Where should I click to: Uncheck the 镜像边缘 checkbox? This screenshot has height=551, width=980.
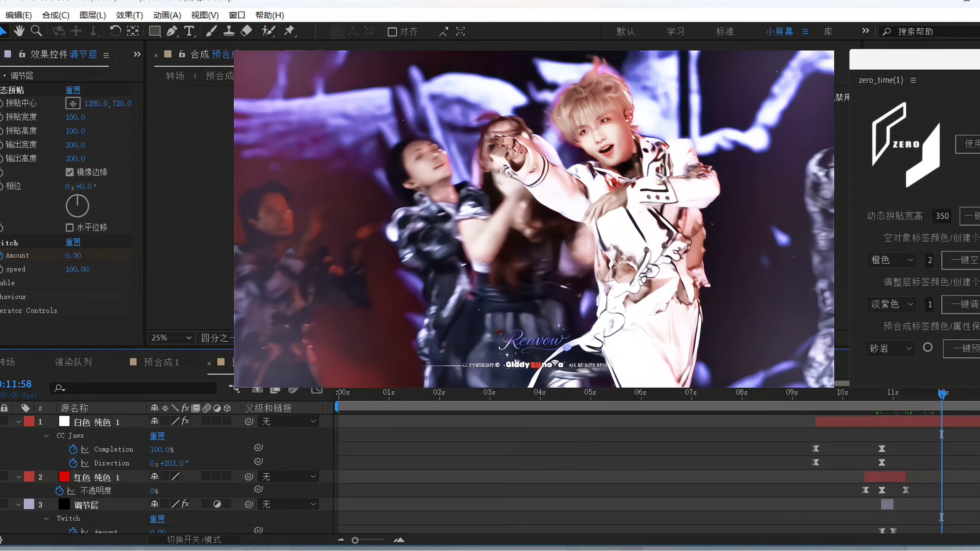[x=69, y=172]
